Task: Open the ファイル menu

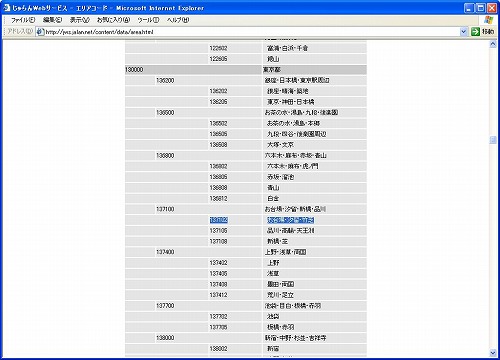Action: pyautogui.click(x=23, y=20)
